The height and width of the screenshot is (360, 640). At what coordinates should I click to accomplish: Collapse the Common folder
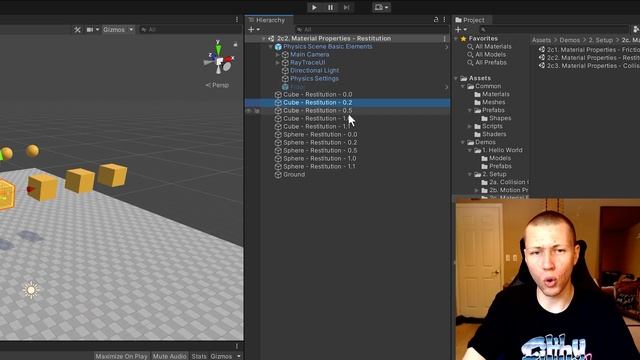pyautogui.click(x=463, y=86)
